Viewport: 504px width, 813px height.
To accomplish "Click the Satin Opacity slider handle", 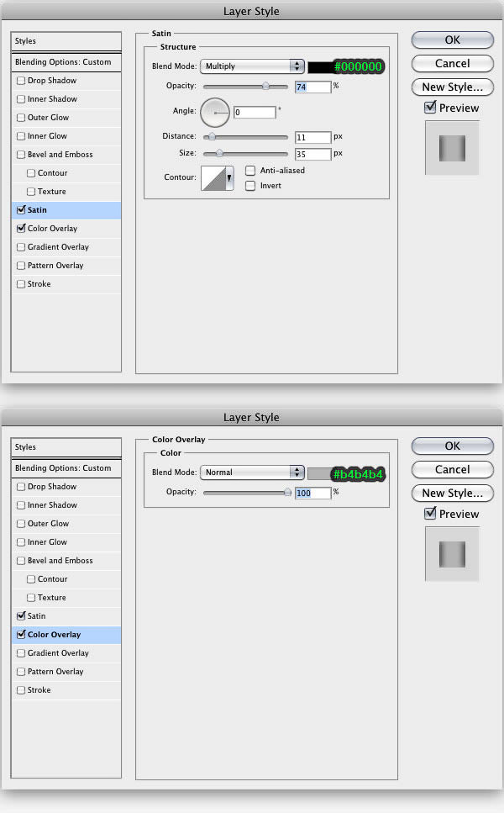I will [265, 87].
